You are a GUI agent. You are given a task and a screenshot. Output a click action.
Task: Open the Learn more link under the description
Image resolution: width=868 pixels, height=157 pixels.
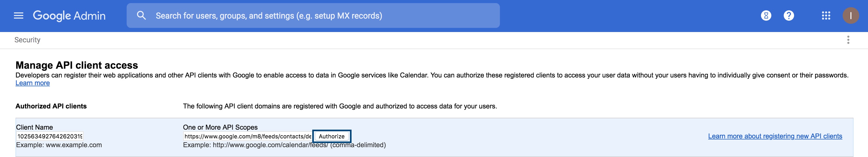coord(32,83)
